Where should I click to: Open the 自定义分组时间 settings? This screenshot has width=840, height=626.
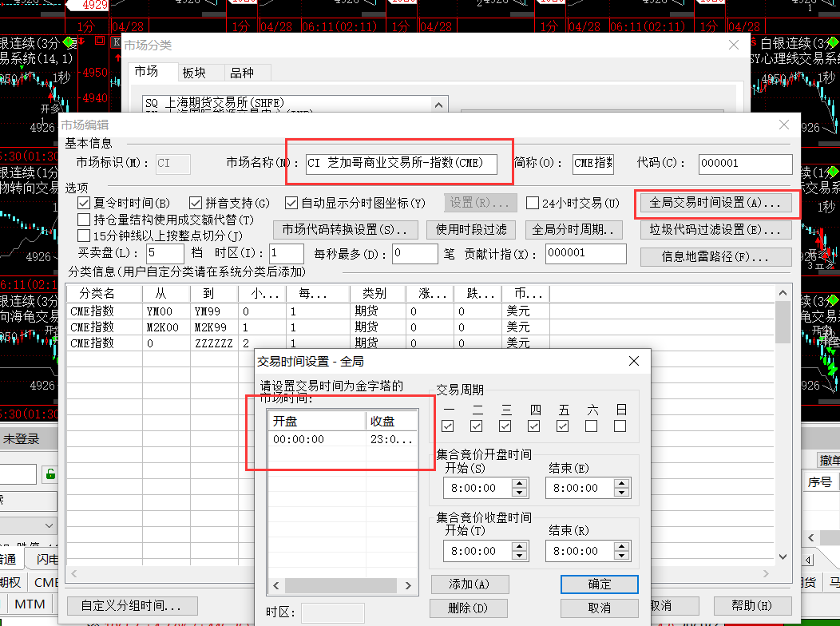[x=130, y=606]
